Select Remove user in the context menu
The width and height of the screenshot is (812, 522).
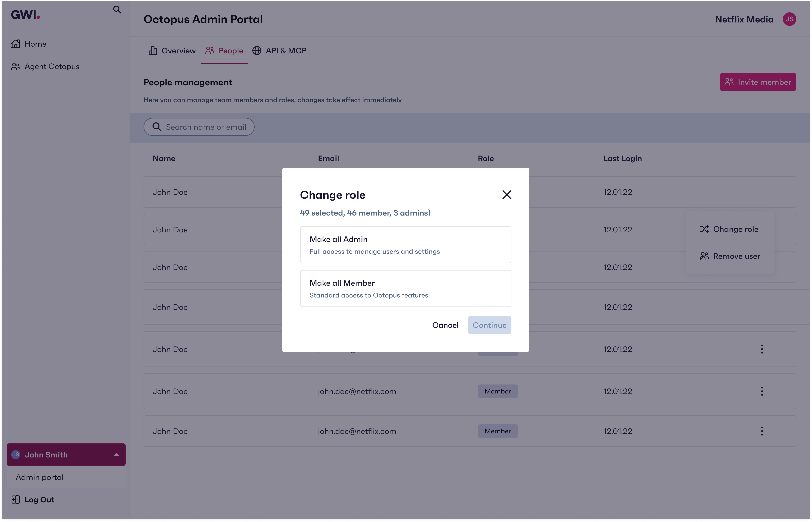(x=730, y=256)
